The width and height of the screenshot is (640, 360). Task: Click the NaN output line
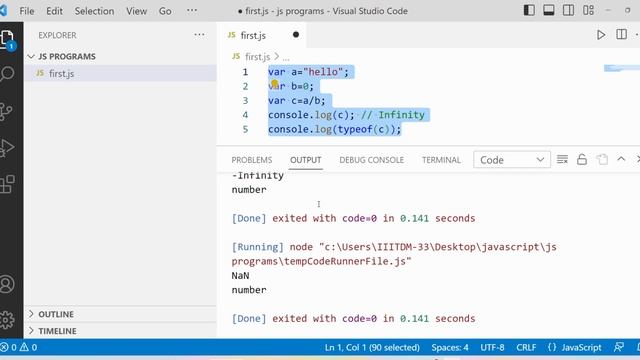240,276
